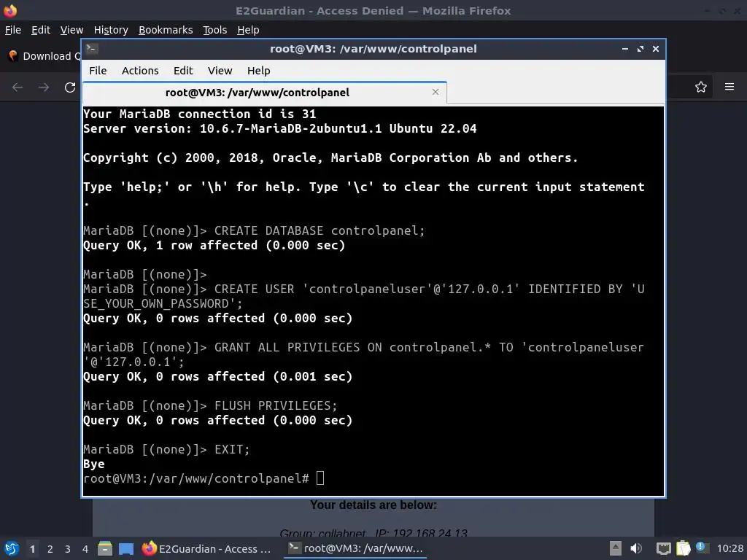Click the 'Bye' output line

click(94, 464)
